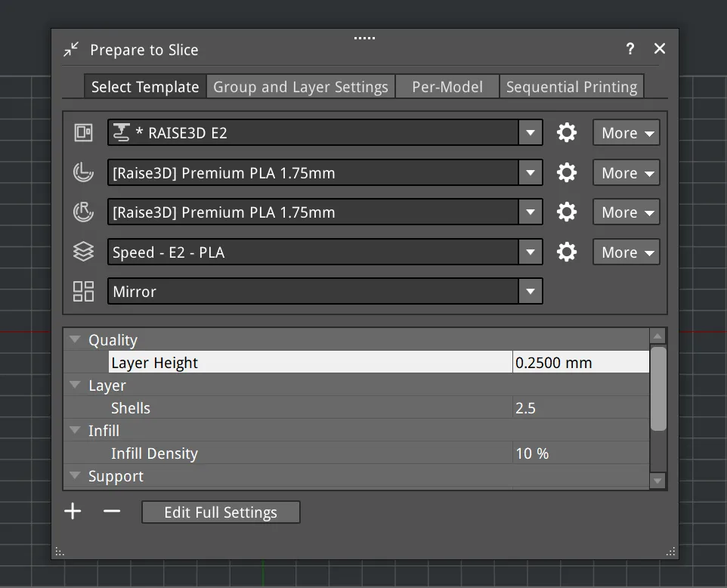The image size is (727, 588).
Task: Open the Sequential Printing tab
Action: click(x=571, y=87)
